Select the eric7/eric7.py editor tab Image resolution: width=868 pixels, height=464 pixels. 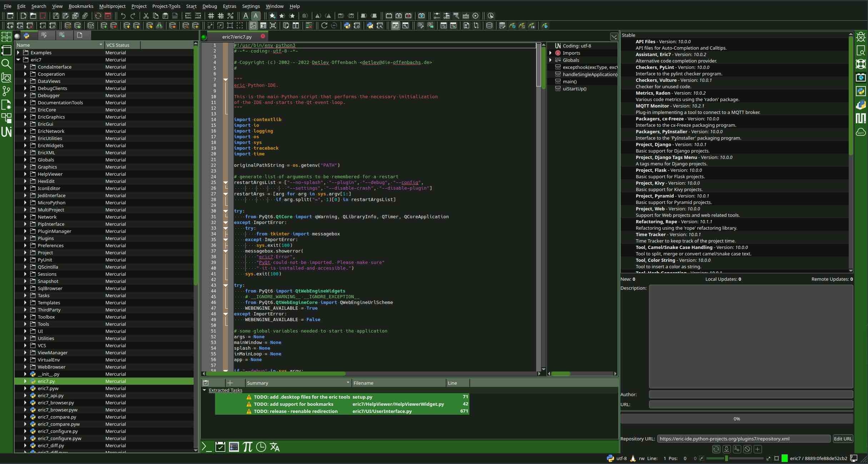pos(236,36)
